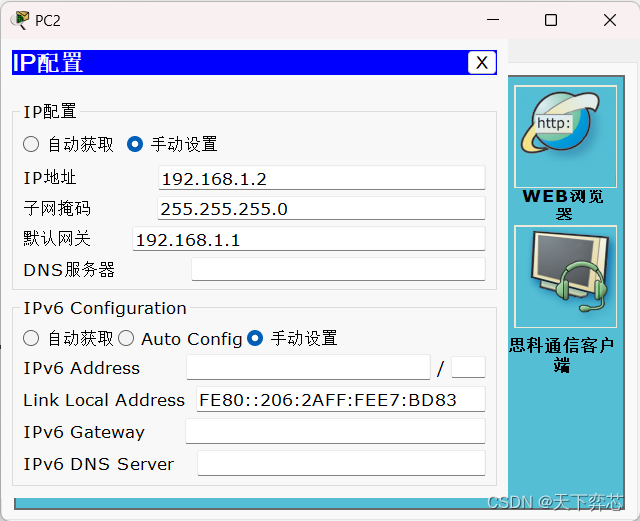Close the PC2 window
The height and width of the screenshot is (521, 640).
pos(610,20)
